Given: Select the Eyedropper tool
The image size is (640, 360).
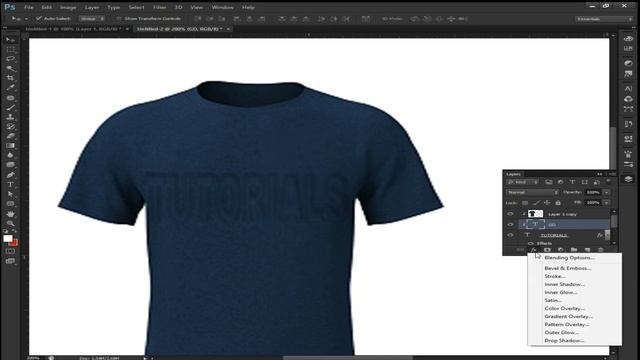Looking at the screenshot, I should pyautogui.click(x=11, y=87).
